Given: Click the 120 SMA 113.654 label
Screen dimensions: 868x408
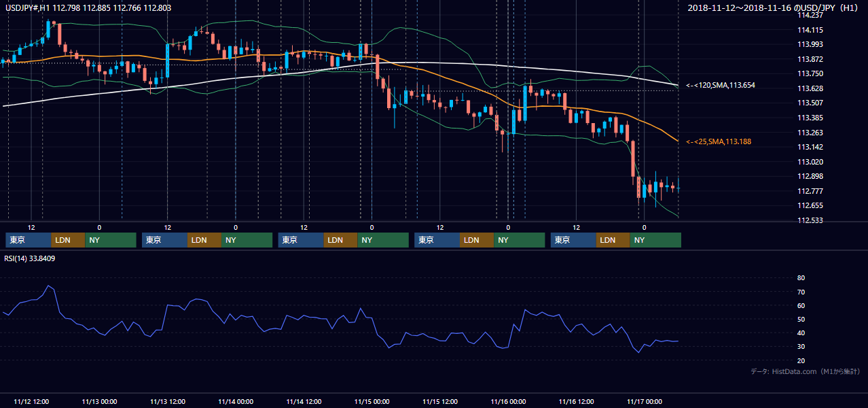Looking at the screenshot, I should (721, 85).
